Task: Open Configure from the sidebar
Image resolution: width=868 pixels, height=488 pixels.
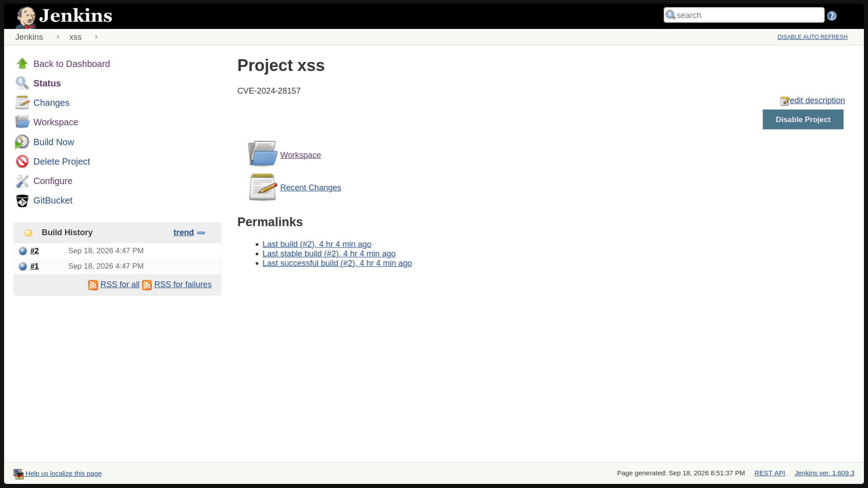Action: [53, 181]
